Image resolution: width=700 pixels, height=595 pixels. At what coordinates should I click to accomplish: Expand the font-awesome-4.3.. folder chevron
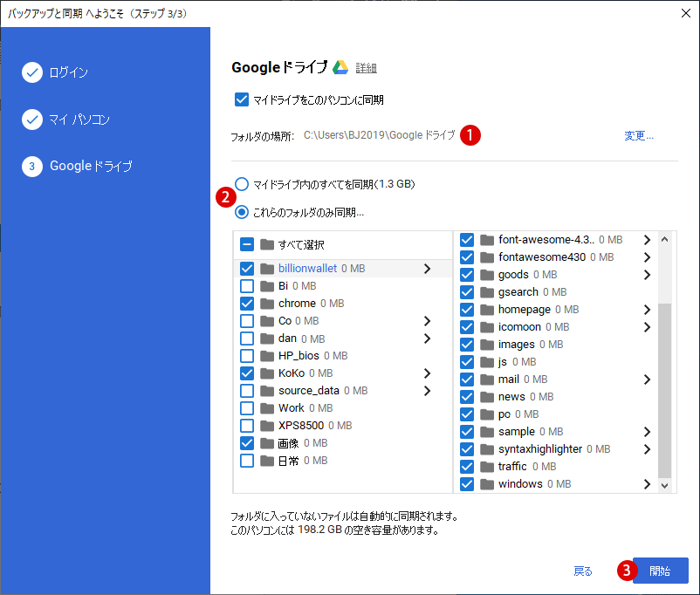648,240
